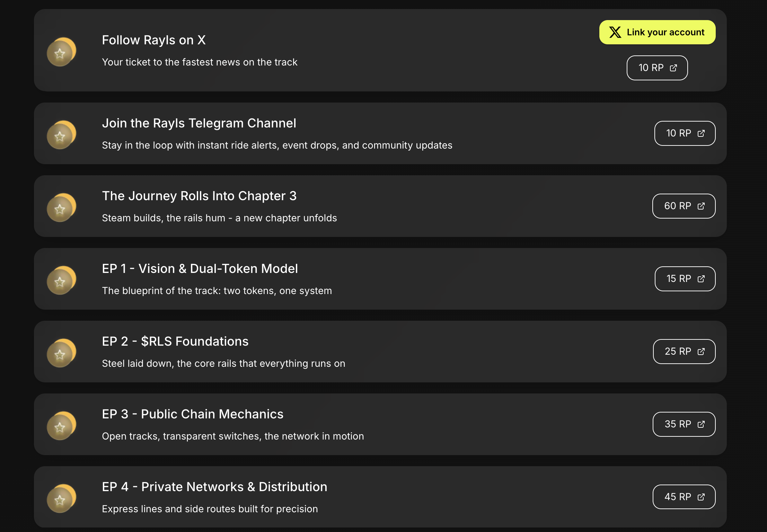Claim the 25 RP reward for EP 2

tap(684, 352)
